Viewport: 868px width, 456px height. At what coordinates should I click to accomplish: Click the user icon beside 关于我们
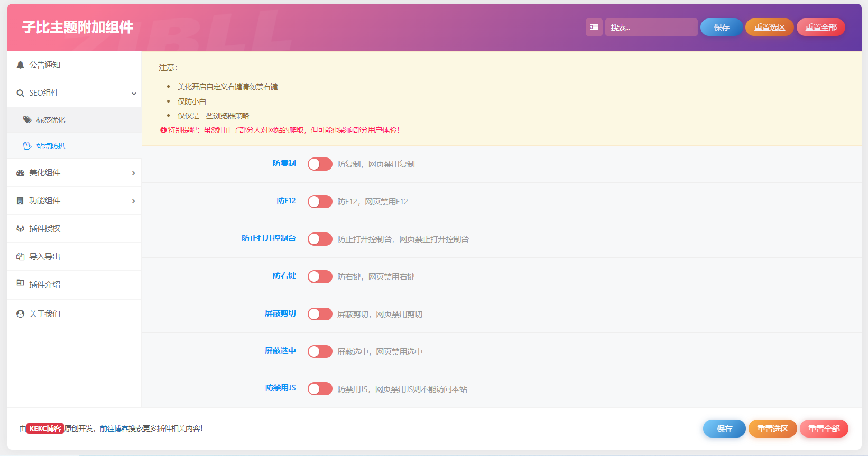[x=20, y=314]
